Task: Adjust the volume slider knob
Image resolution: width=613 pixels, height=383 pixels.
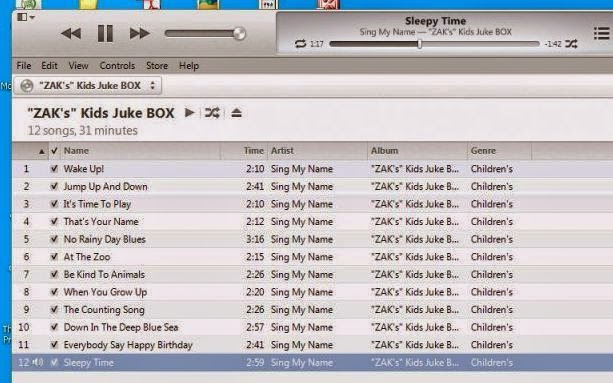Action: (x=240, y=34)
